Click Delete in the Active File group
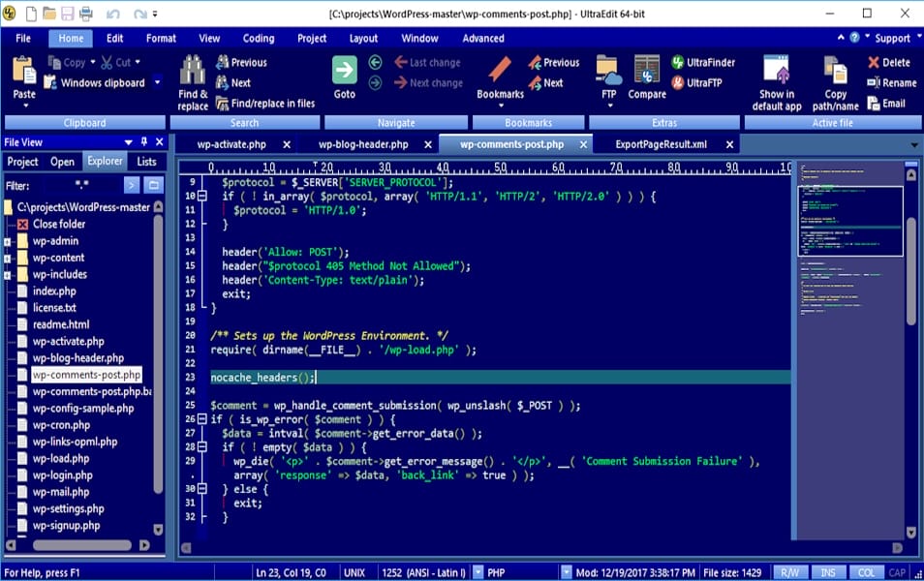 [x=889, y=62]
